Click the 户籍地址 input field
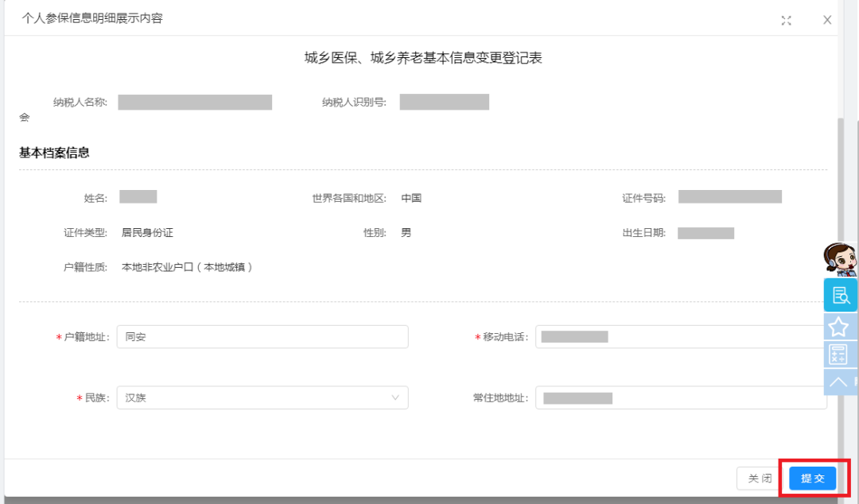 pos(262,337)
